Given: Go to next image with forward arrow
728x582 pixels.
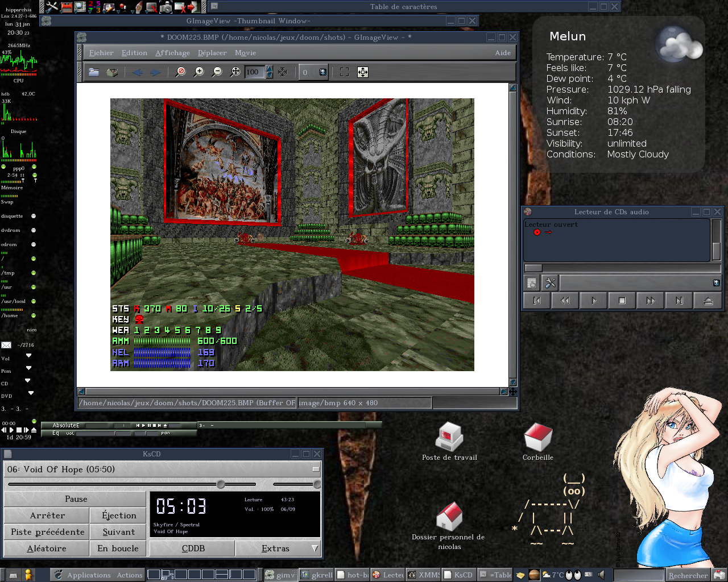Looking at the screenshot, I should 155,72.
